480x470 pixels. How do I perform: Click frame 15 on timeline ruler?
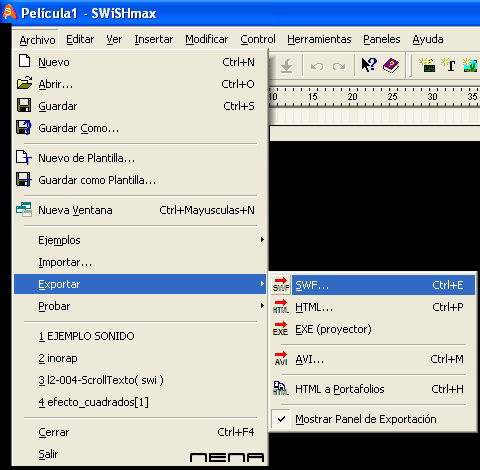point(312,97)
